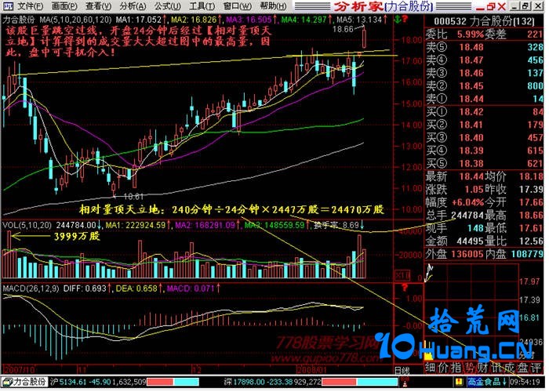Click the 委比 value 5.99%

(470, 34)
